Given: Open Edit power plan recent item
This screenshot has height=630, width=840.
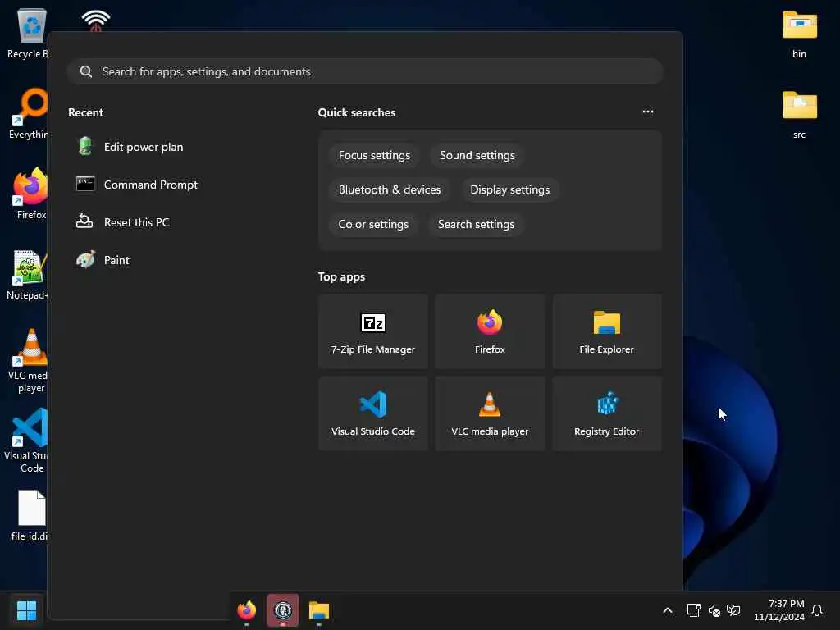Looking at the screenshot, I should (x=144, y=147).
